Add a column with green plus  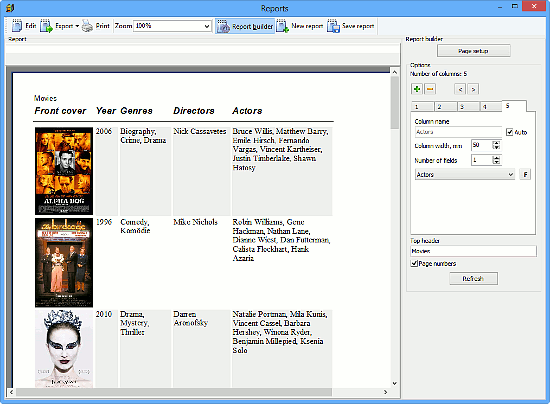click(417, 89)
